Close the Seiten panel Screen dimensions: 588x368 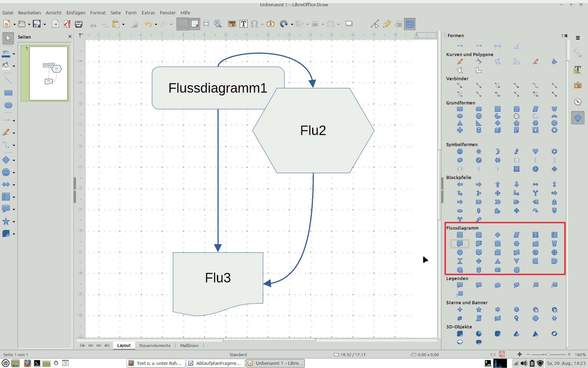click(70, 36)
